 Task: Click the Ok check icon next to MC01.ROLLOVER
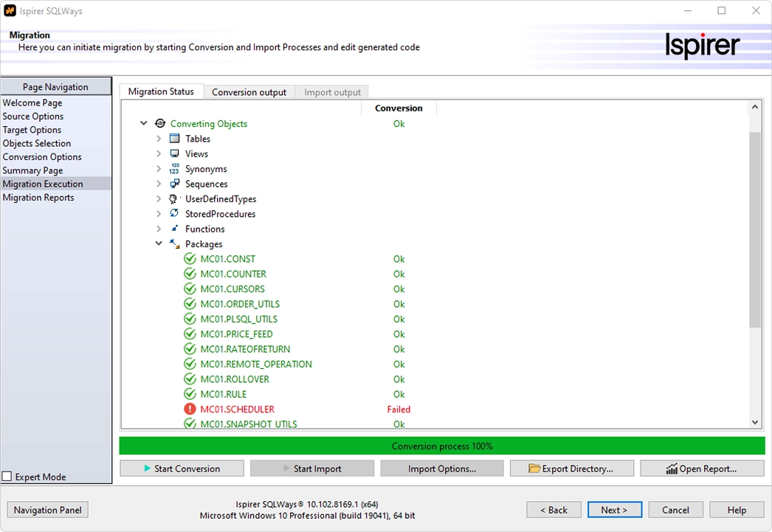click(x=190, y=379)
